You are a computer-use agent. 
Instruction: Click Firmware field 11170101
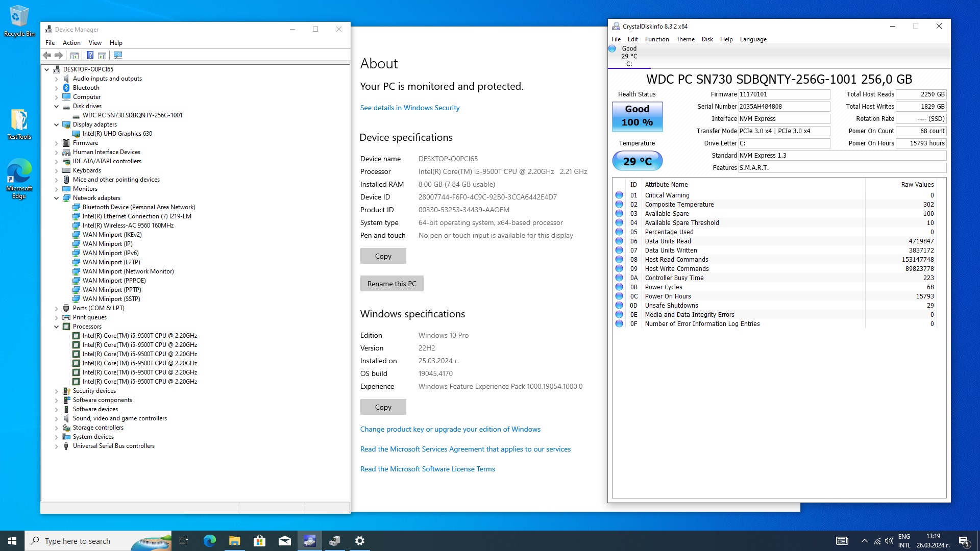coord(784,94)
